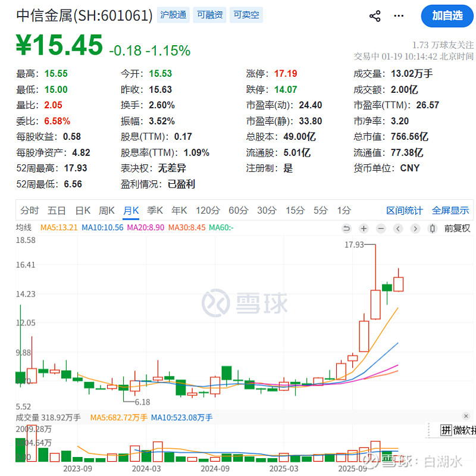Click the 2025-03 date axis label
This screenshot has height=476, width=476.
284,469
